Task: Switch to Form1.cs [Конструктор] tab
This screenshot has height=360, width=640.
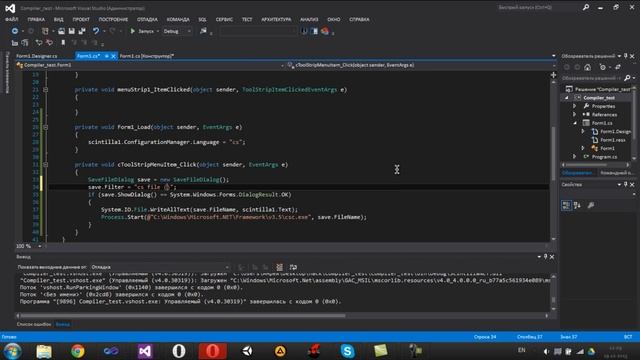Action: click(x=147, y=56)
